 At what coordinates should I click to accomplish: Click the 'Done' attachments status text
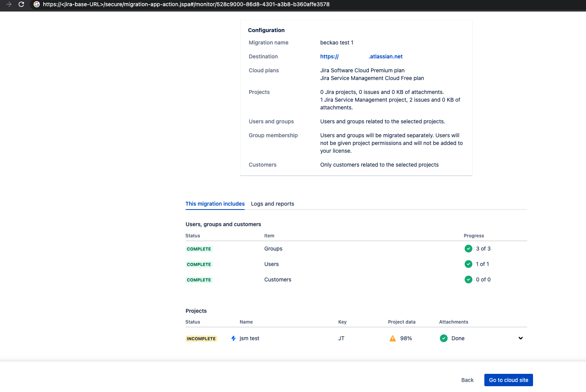pyautogui.click(x=458, y=338)
